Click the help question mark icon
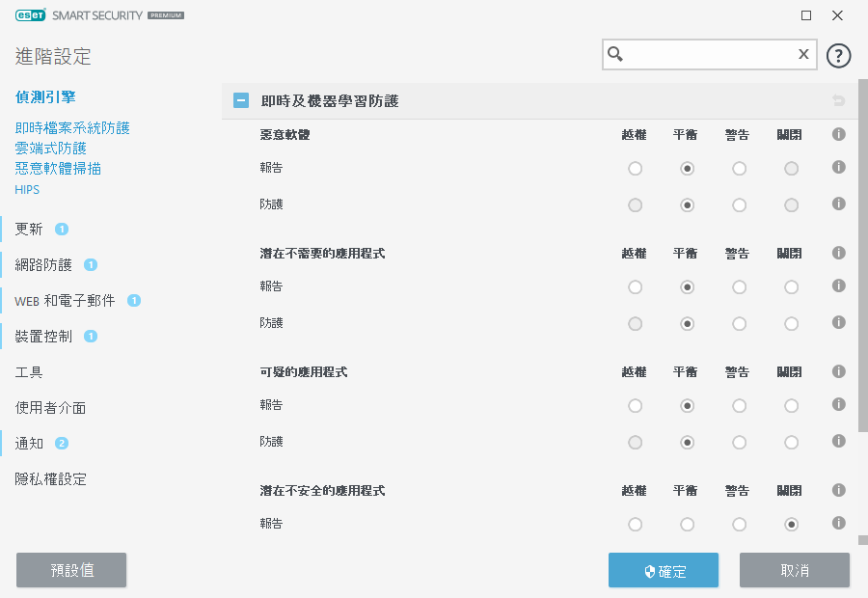This screenshot has width=868, height=598. pyautogui.click(x=839, y=55)
